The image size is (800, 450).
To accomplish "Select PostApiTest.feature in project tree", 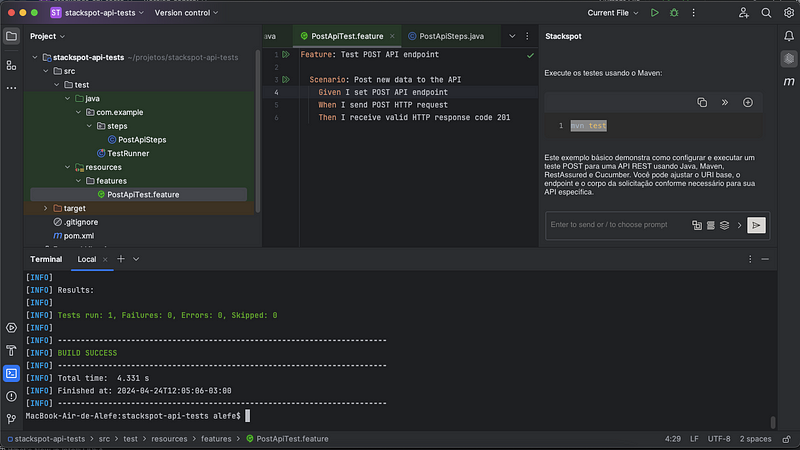I will point(138,194).
